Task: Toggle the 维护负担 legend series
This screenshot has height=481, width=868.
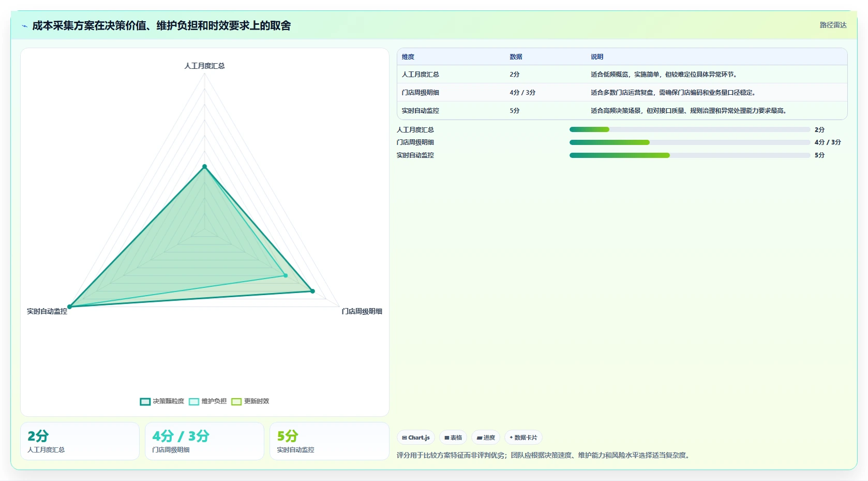Action: point(207,401)
